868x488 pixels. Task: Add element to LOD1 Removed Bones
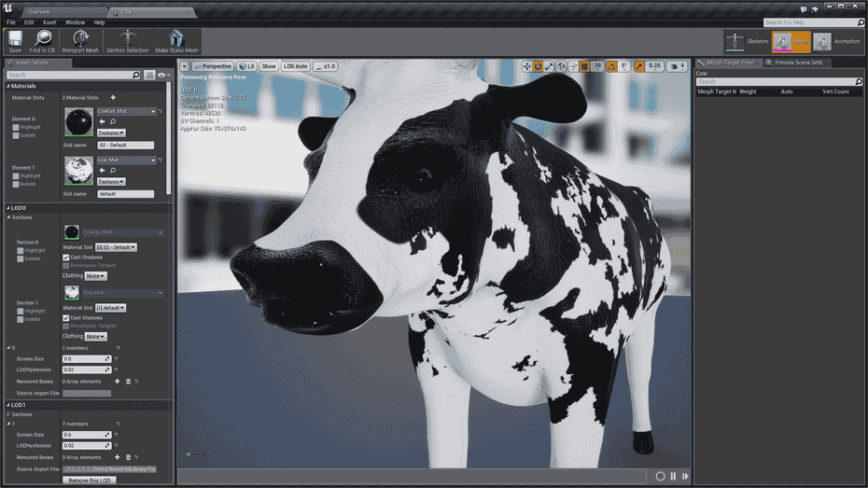click(118, 457)
